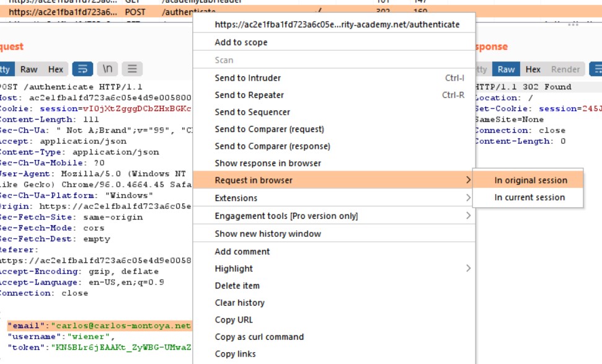
Task: Expand the Extensions submenu
Action: tap(236, 198)
